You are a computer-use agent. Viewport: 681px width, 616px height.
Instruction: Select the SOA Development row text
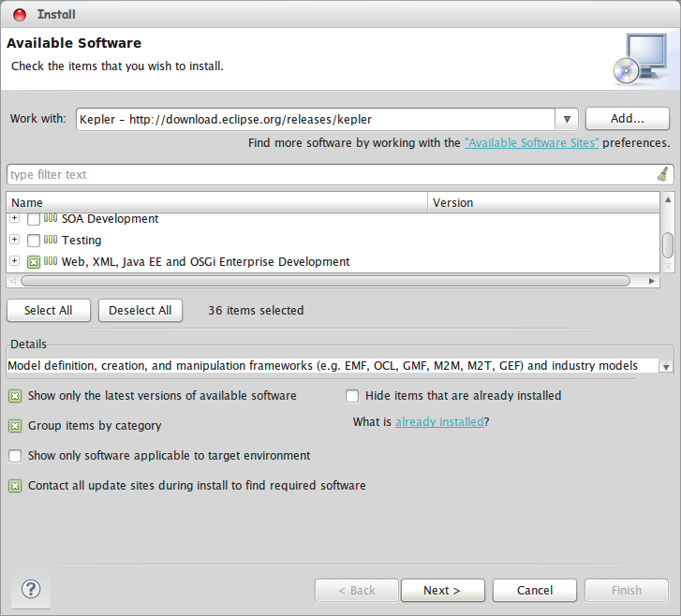pyautogui.click(x=110, y=218)
